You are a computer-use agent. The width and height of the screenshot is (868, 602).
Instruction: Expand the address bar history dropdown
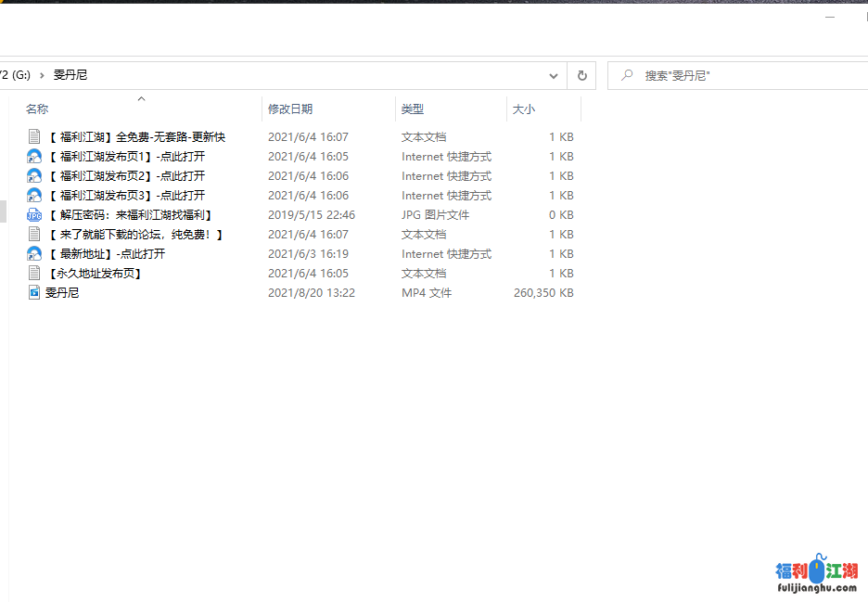[554, 75]
